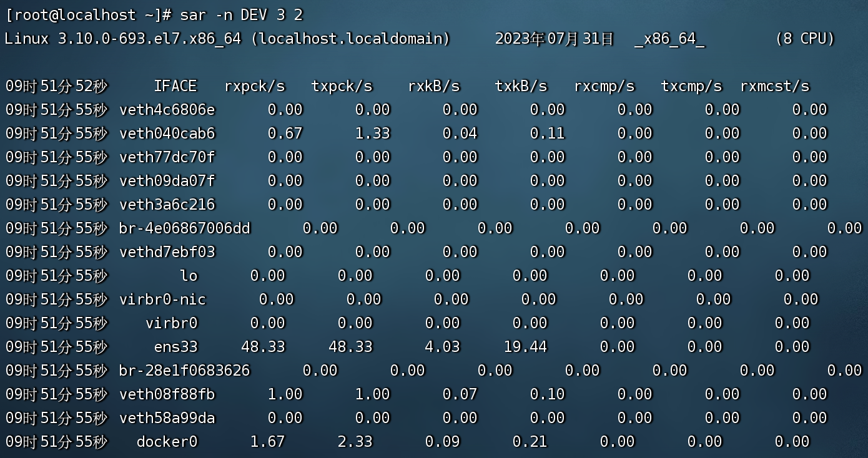Select the IFACE column header
Image resolution: width=868 pixels, height=458 pixels.
[175, 86]
